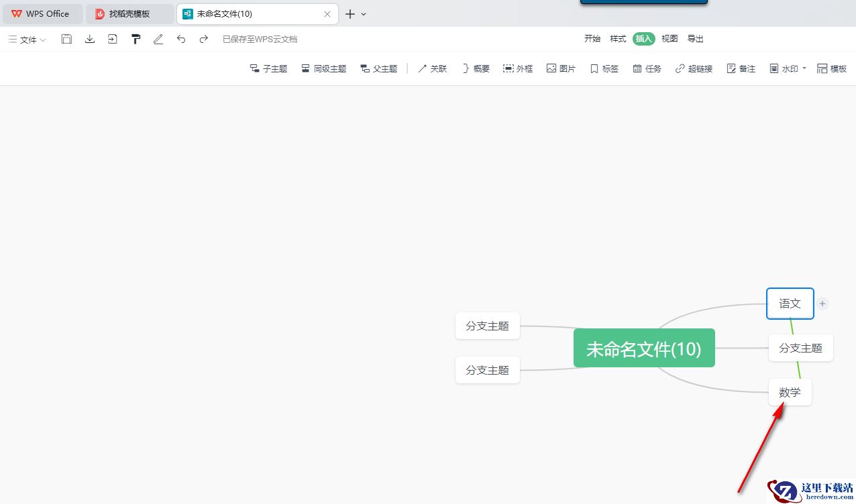The height and width of the screenshot is (504, 856).
Task: Insert a 子主题 sub-topic
Action: 268,68
